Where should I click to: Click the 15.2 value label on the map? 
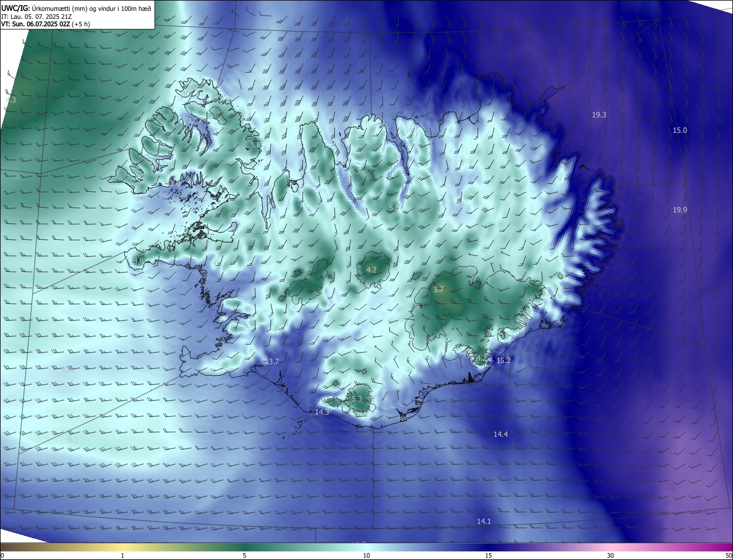tap(503, 361)
